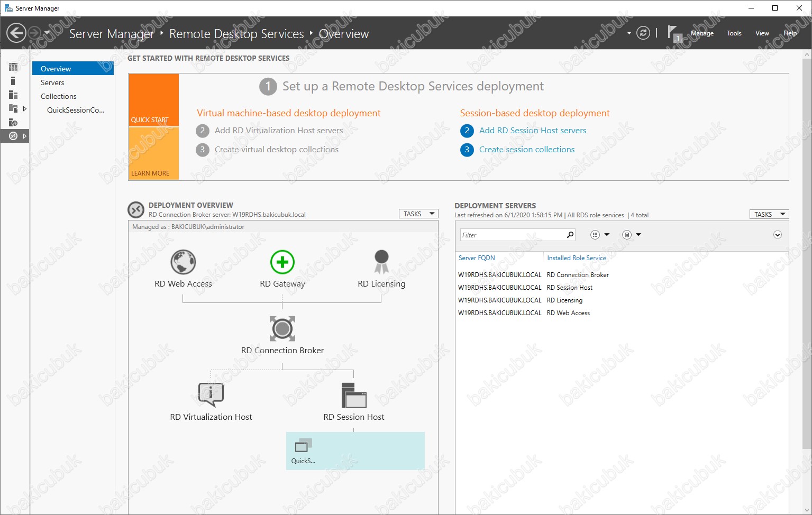Open the View menu
812x515 pixels.
[762, 33]
